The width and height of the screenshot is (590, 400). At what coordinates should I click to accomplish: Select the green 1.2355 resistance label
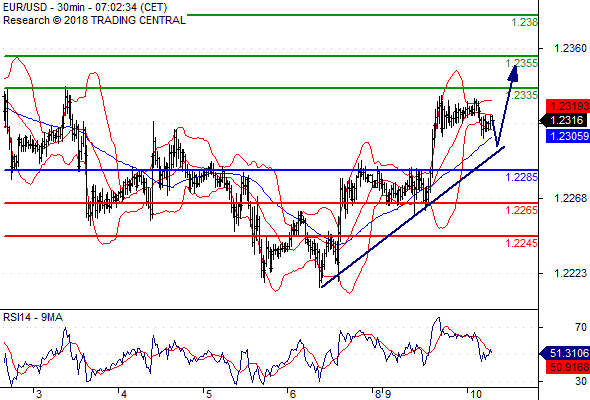point(522,63)
